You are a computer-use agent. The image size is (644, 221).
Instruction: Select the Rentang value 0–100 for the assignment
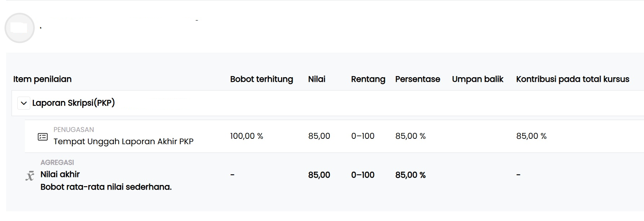pyautogui.click(x=363, y=136)
